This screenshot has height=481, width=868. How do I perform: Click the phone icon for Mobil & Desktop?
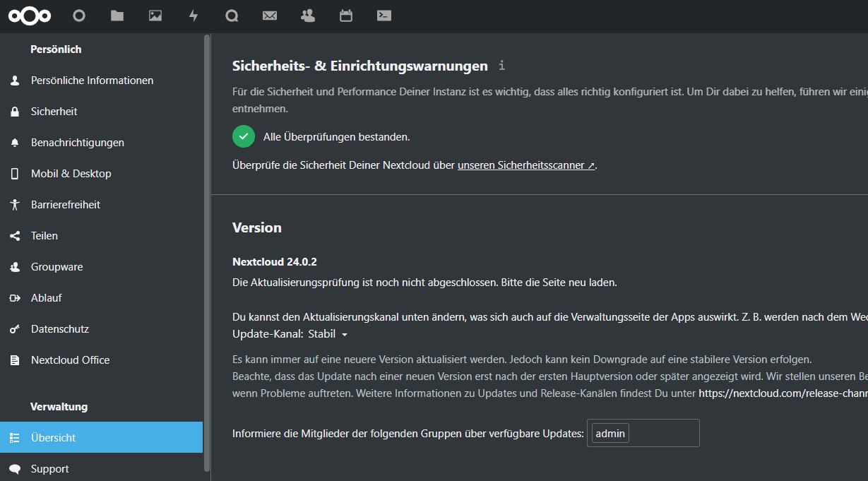[15, 174]
